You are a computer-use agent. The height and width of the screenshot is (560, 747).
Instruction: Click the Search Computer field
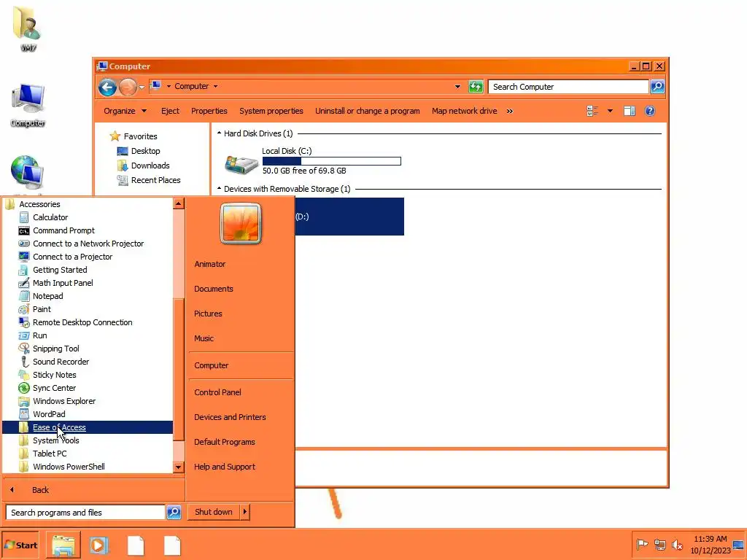point(568,87)
